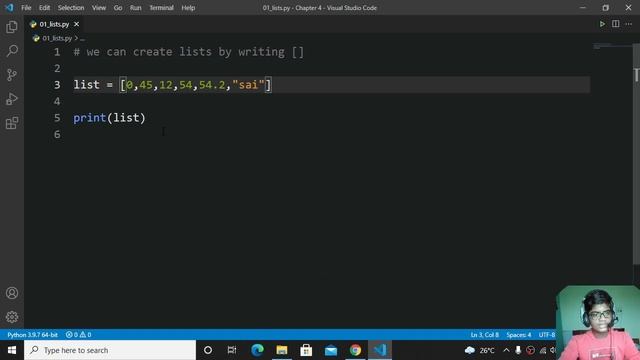Open the Manage gear icon
The height and width of the screenshot is (360, 640).
[x=12, y=317]
